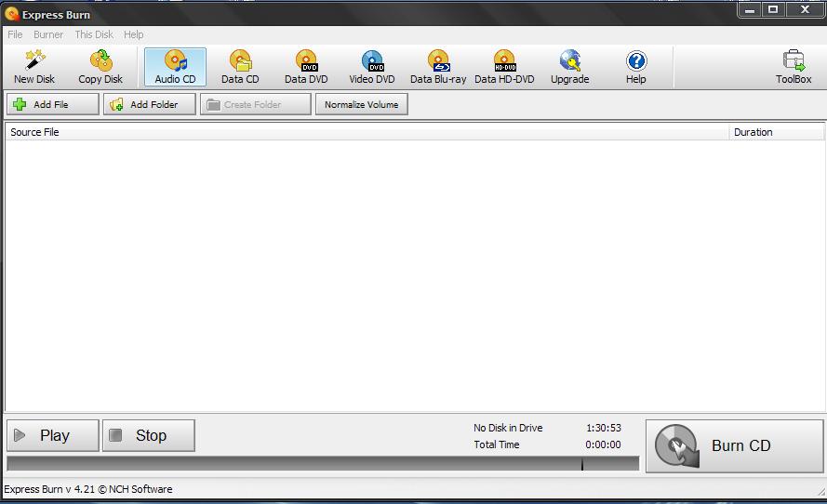Click the disk capacity progress bar
Screen dimensions: 827x504
pyautogui.click(x=323, y=464)
